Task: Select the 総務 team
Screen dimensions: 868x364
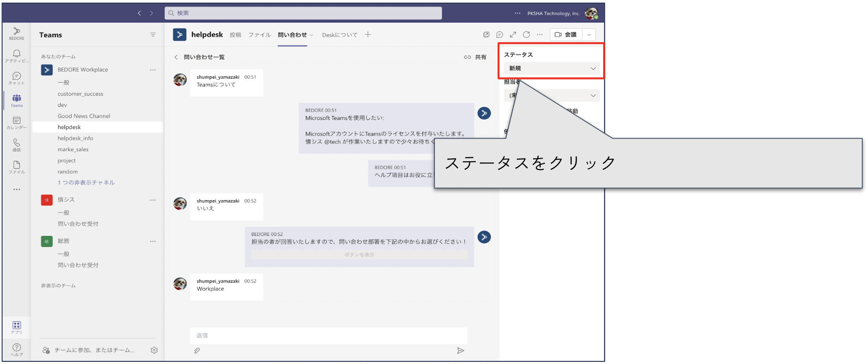Action: click(64, 241)
